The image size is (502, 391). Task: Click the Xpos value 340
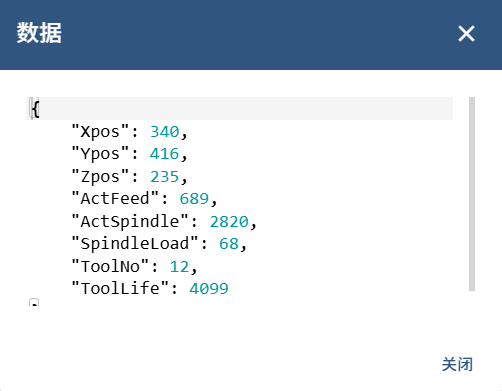165,132
